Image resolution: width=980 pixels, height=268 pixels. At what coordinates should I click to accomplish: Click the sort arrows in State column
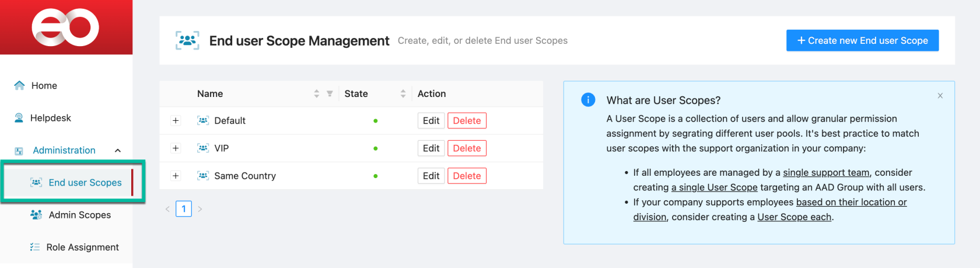pos(402,94)
